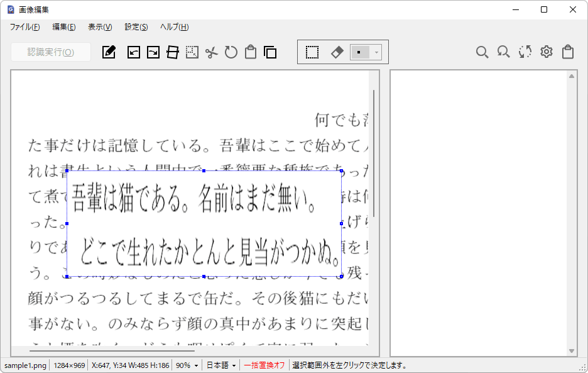The height and width of the screenshot is (373, 588).
Task: Click the undo arrow box icon
Action: point(134,52)
